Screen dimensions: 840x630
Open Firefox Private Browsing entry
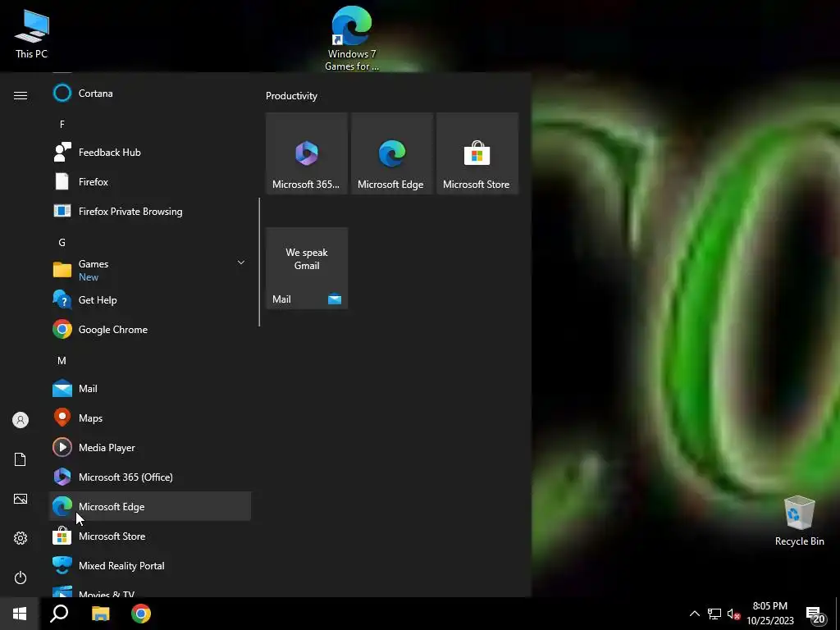pos(150,211)
